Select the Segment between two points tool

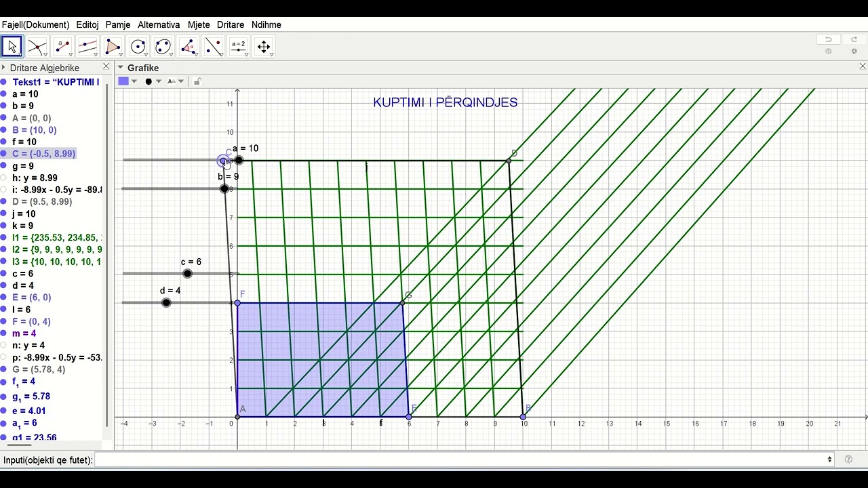(62, 47)
